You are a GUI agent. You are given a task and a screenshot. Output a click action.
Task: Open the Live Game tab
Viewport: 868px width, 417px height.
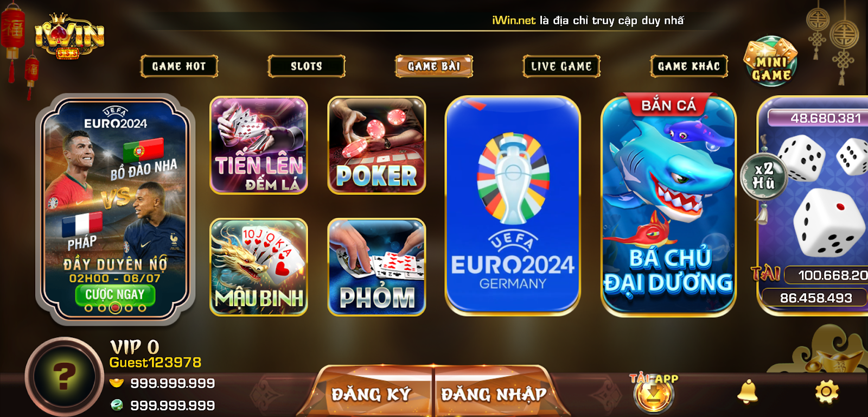561,66
